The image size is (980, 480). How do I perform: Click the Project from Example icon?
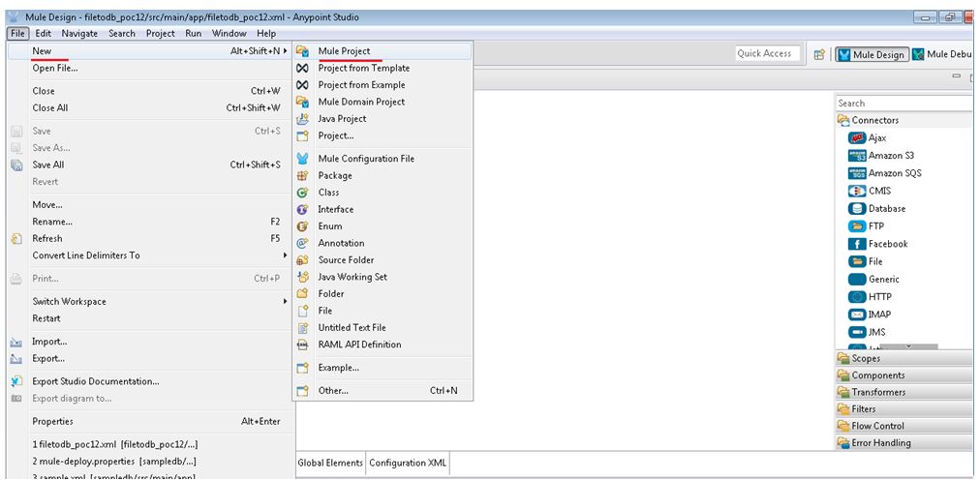coord(302,85)
